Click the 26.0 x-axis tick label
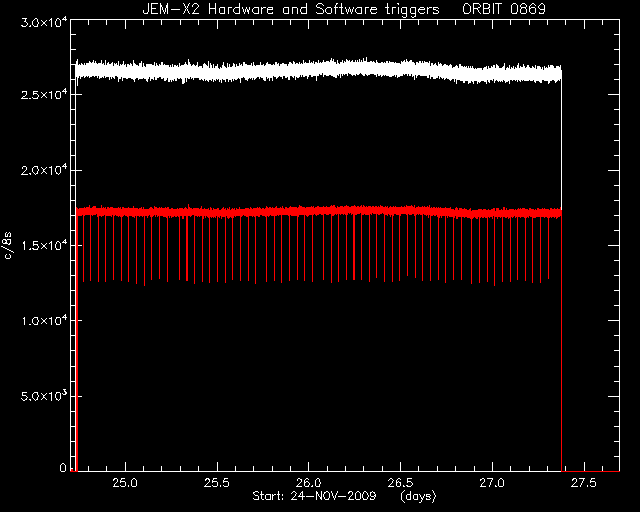Screen dimensions: 640x512 [x=309, y=483]
